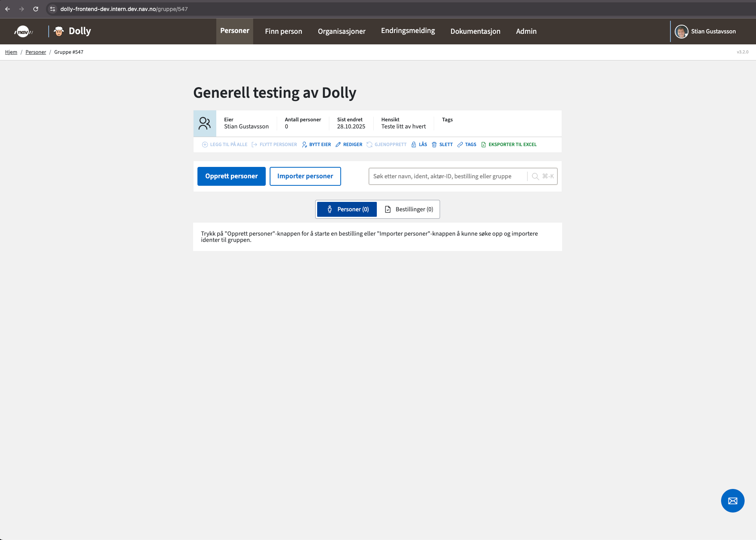This screenshot has width=756, height=540.
Task: Focus the search field for navn, ident
Action: 447,176
